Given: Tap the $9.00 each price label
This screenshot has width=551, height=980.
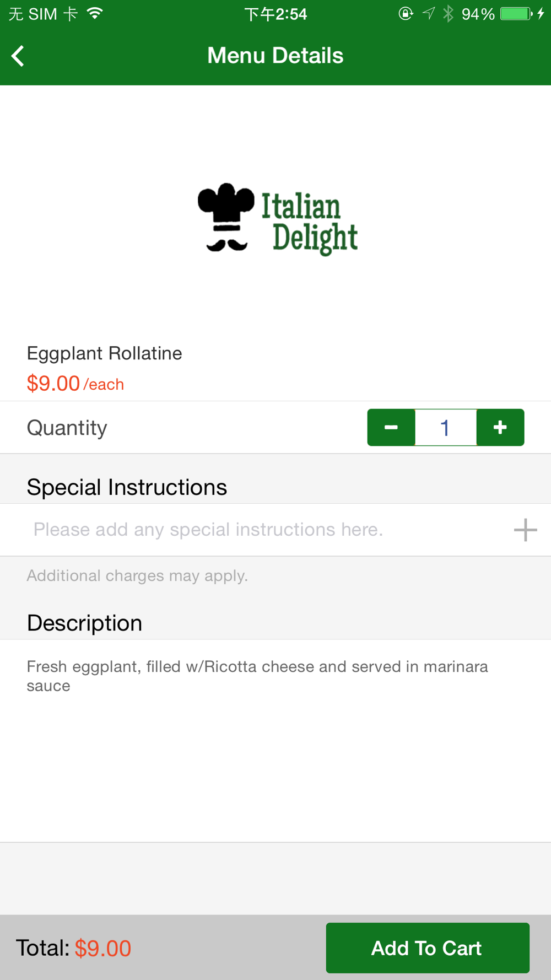Looking at the screenshot, I should point(75,384).
